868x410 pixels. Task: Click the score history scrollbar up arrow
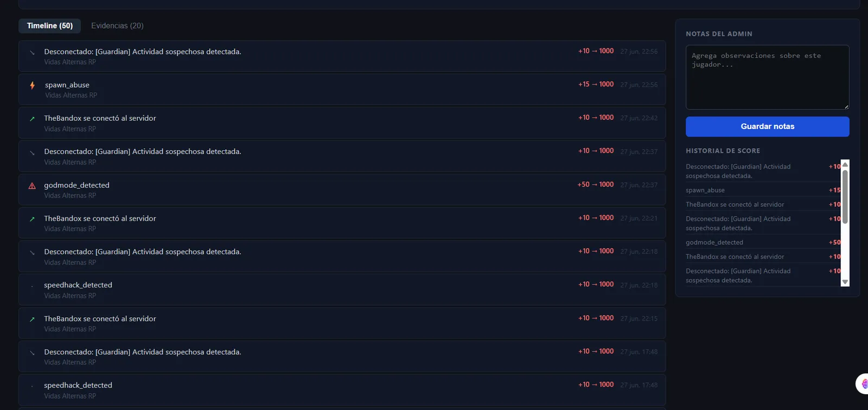845,164
